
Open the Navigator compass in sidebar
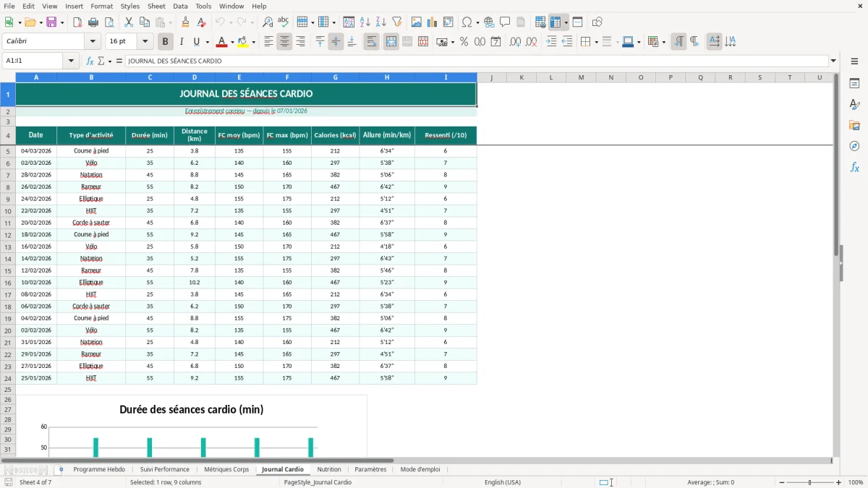tap(854, 146)
